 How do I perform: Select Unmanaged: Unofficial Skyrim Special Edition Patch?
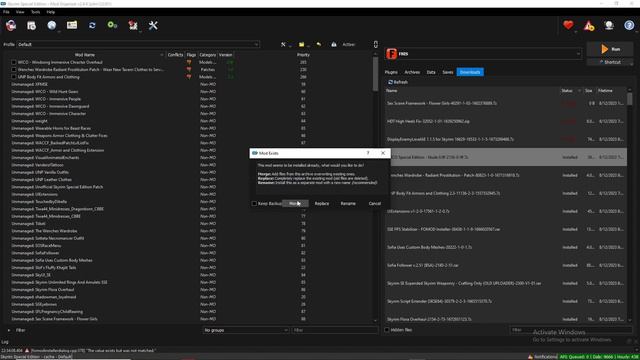57,187
